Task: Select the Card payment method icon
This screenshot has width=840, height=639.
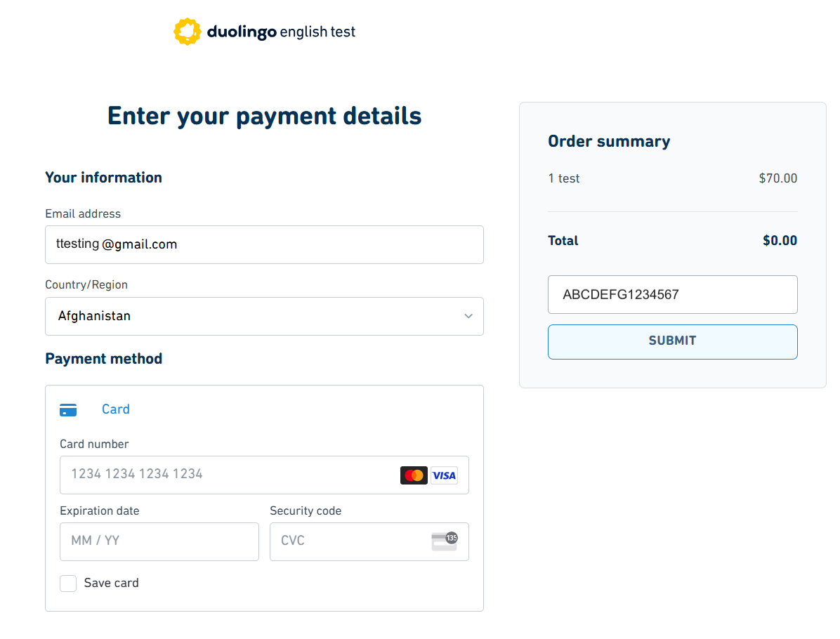Action: pyautogui.click(x=68, y=409)
